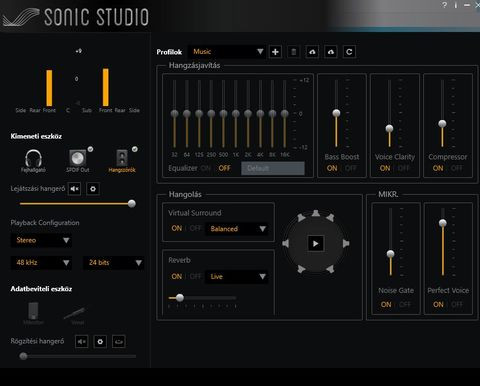Switch Perfect Voice OFF

click(457, 304)
